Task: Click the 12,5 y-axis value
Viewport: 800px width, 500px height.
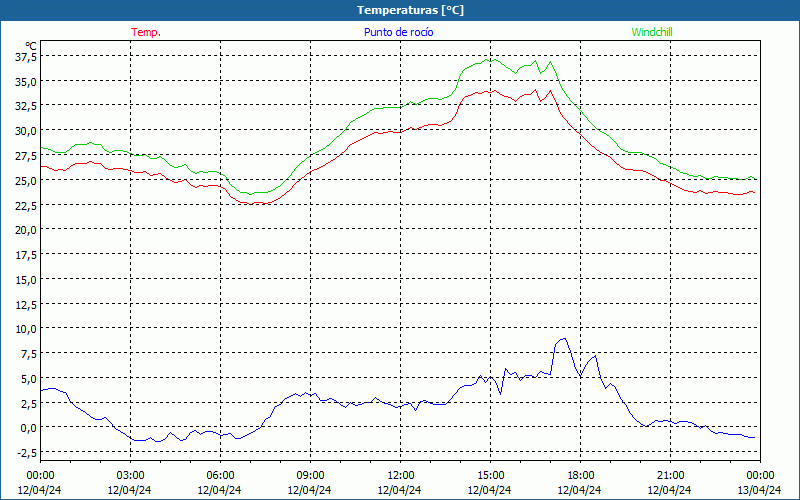Action: tap(26, 305)
